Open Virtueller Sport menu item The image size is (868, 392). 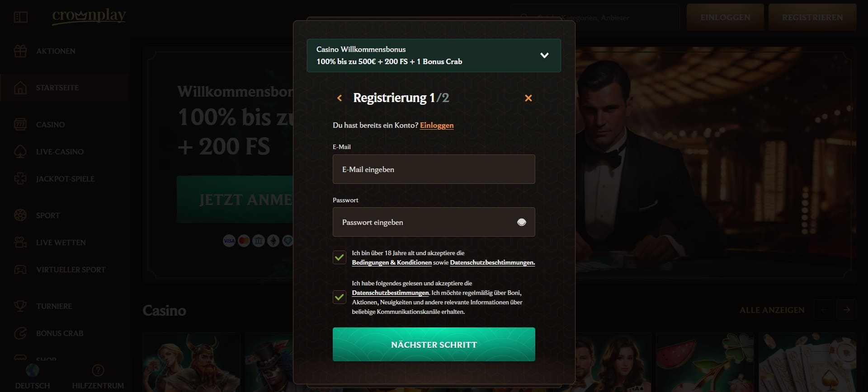71,270
